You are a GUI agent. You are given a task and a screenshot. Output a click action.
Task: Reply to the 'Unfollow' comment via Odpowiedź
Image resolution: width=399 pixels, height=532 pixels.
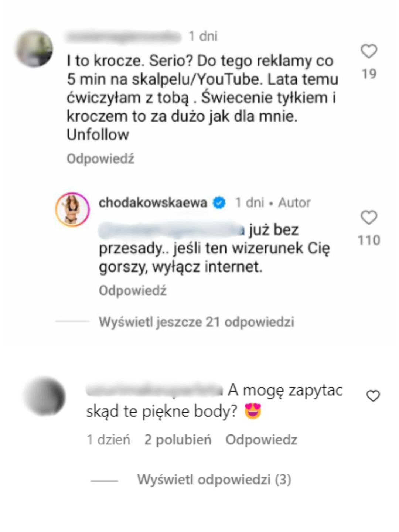point(100,158)
